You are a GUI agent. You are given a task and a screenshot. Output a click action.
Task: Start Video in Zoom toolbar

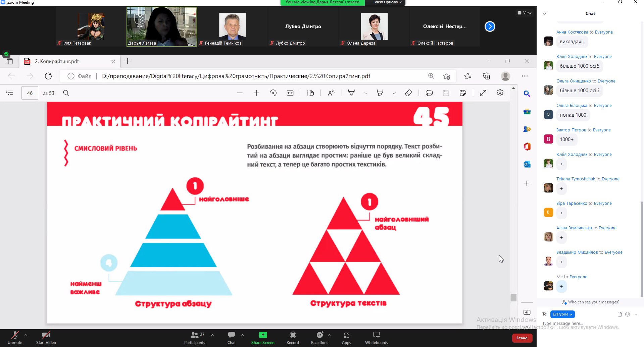point(46,338)
